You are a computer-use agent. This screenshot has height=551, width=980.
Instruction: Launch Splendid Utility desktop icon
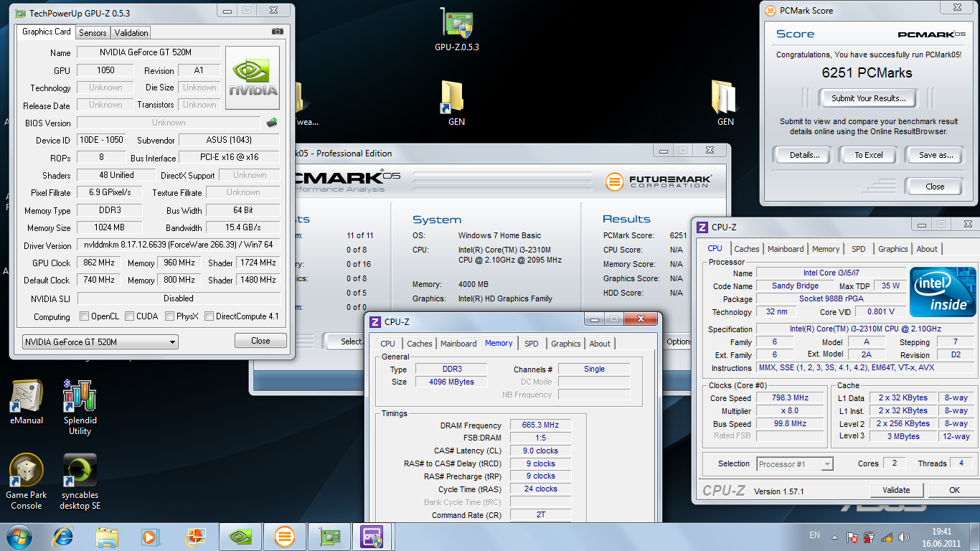80,408
